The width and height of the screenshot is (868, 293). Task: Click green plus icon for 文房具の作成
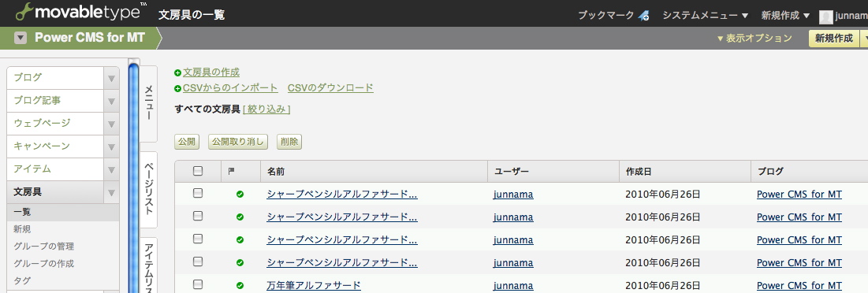click(x=177, y=72)
